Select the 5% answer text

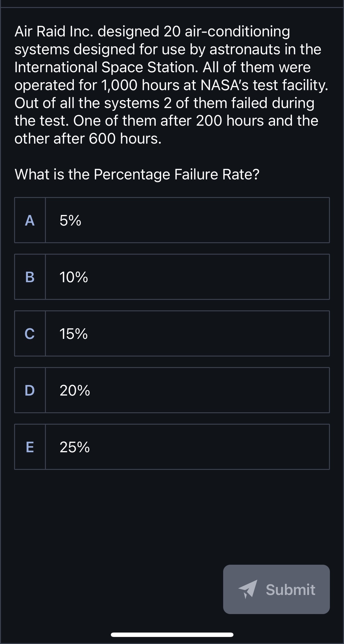70,220
